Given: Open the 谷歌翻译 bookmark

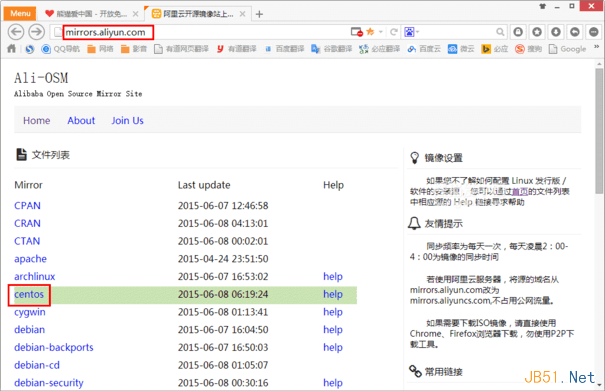Looking at the screenshot, I should pos(331,49).
